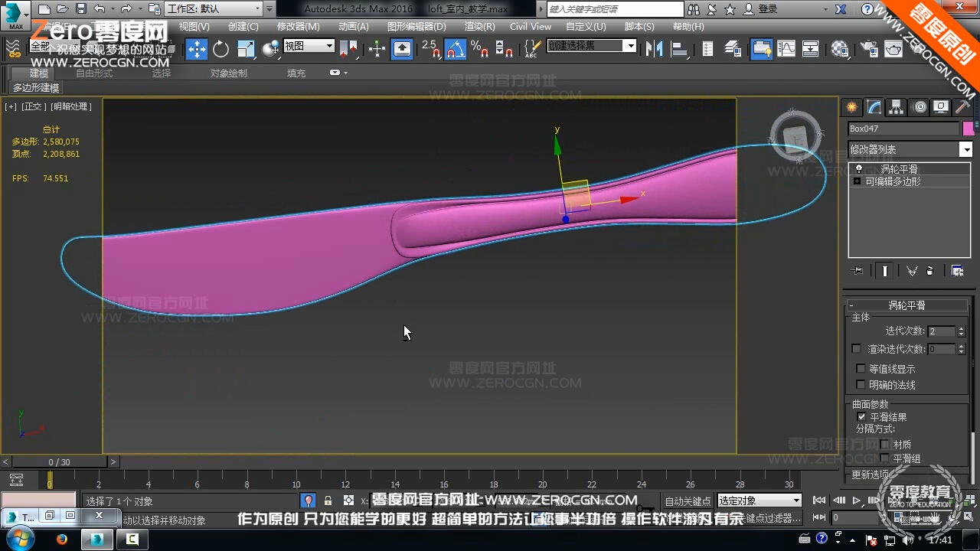Open the 创建(C) menu
Image resolution: width=980 pixels, height=551 pixels.
243,26
